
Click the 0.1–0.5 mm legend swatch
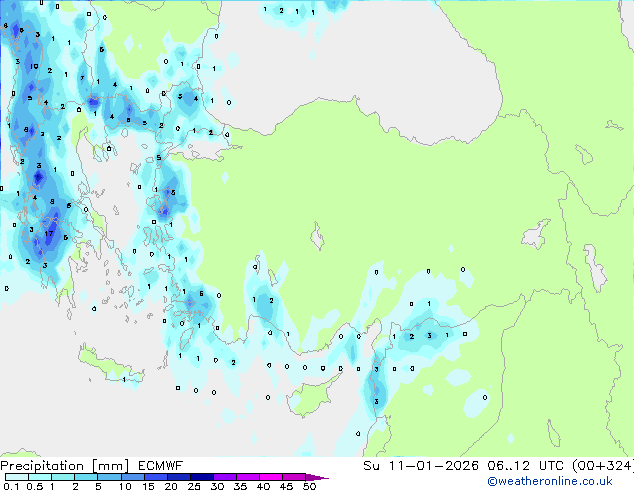pos(17,477)
